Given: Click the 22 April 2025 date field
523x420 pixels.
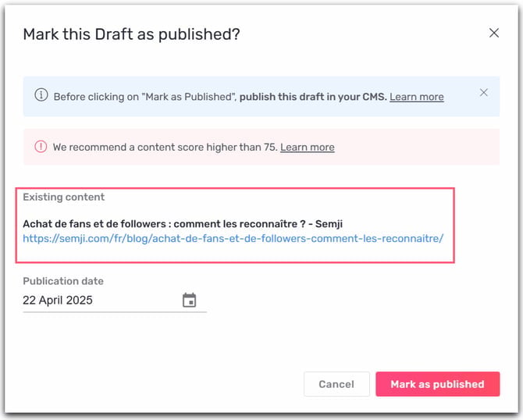Looking at the screenshot, I should click(x=115, y=301).
